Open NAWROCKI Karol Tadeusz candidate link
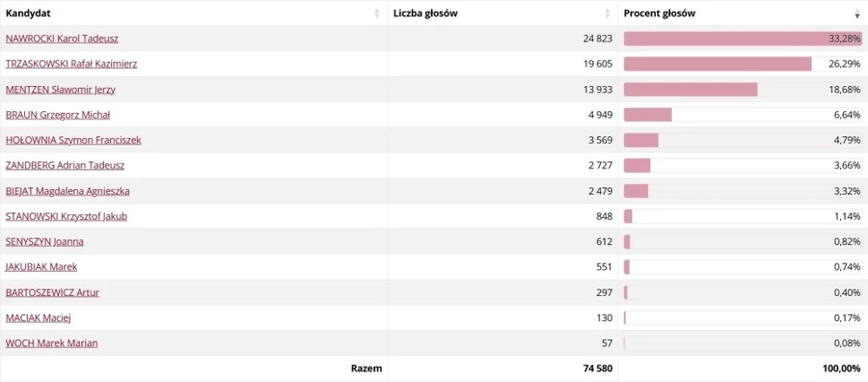Image resolution: width=868 pixels, height=382 pixels. [x=62, y=39]
